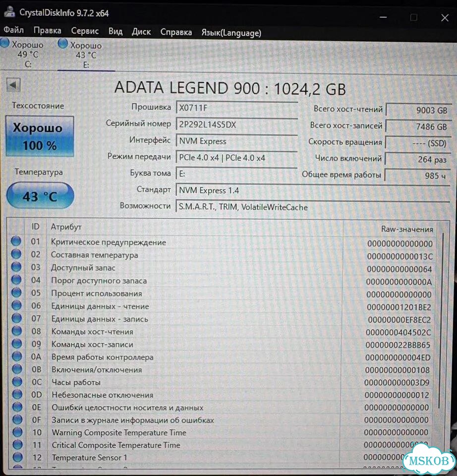Click the CrystalDiskInfo app icon in title bar
This screenshot has height=476, width=457.
[x=9, y=12]
